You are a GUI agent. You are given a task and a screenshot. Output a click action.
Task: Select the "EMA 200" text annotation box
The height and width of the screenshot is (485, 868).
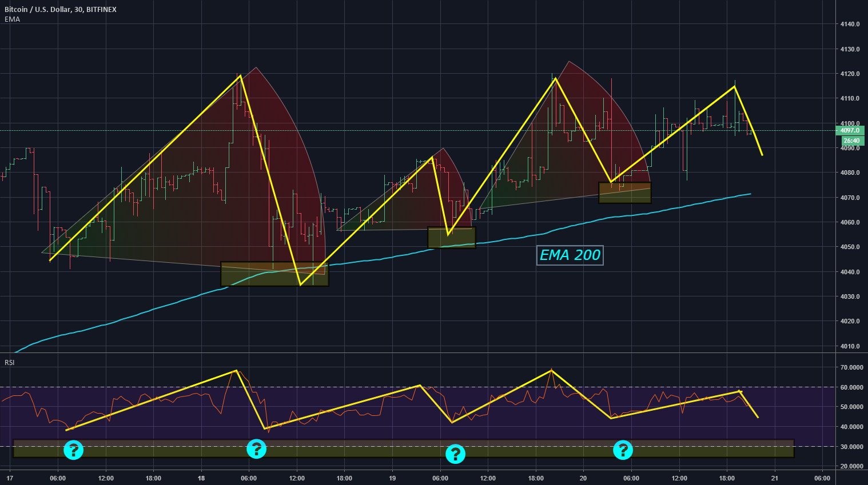[570, 255]
